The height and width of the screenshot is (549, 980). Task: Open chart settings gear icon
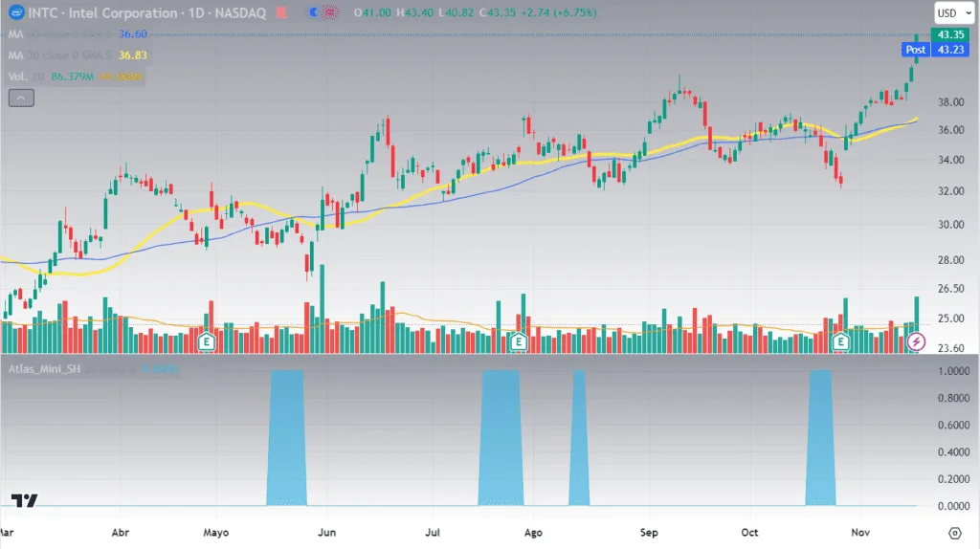pos(955,533)
